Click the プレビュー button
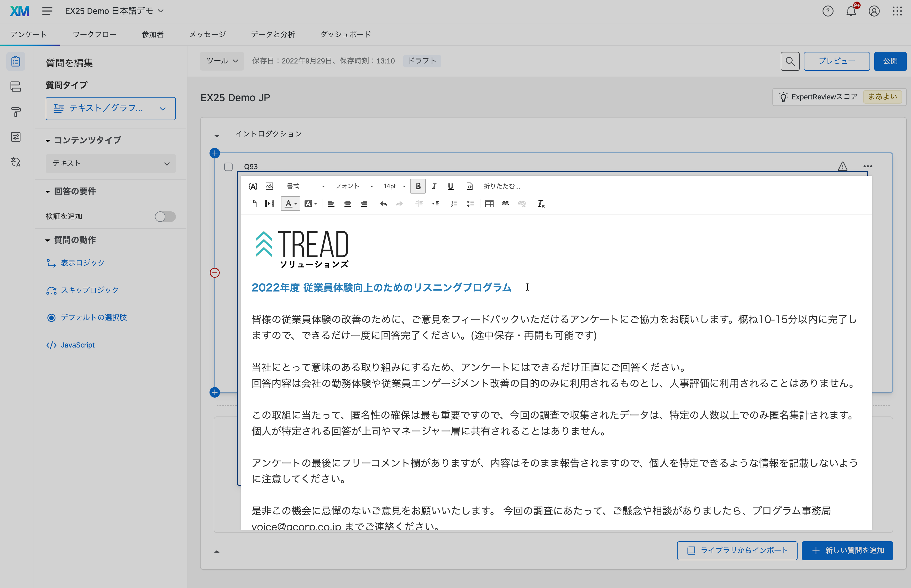911x588 pixels. pos(836,61)
